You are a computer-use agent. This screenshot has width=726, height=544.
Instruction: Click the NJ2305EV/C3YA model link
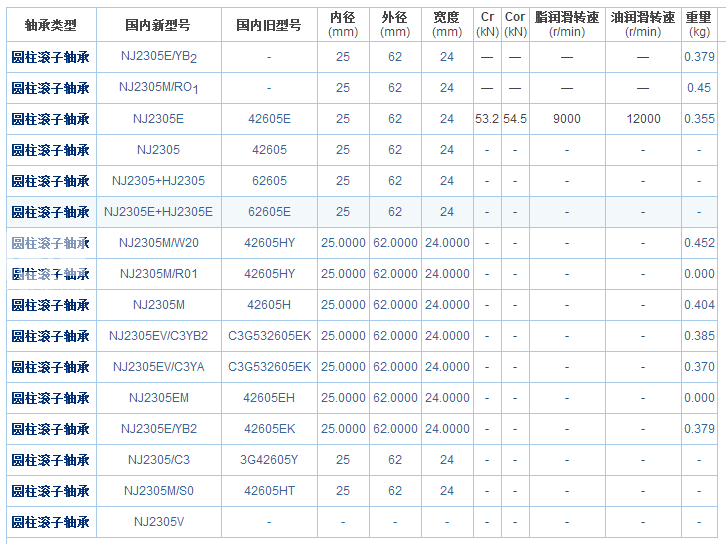pos(158,367)
